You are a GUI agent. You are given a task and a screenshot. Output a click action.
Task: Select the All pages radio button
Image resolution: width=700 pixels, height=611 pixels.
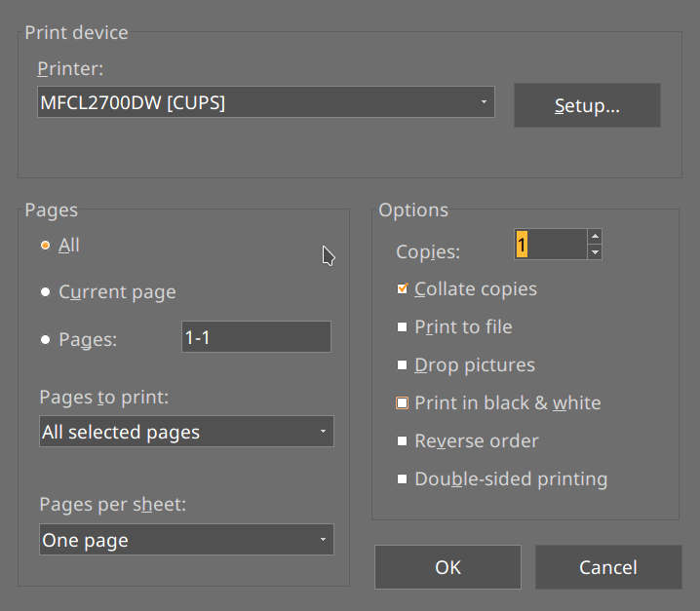coord(46,246)
